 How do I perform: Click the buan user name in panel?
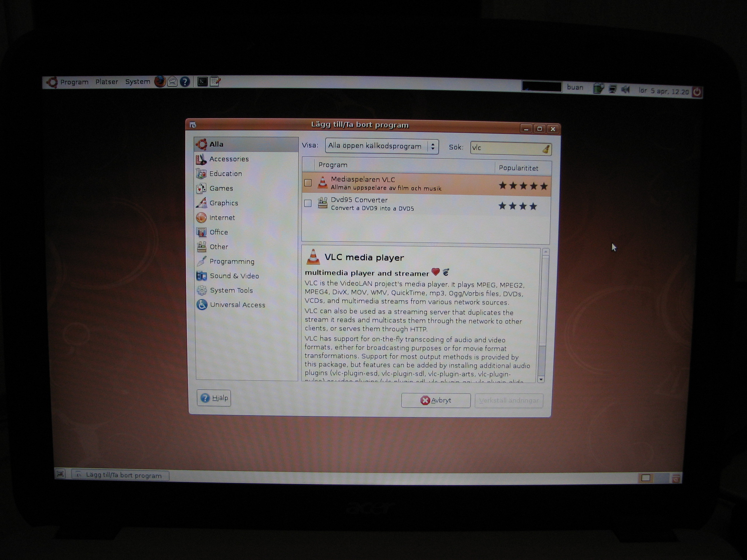pyautogui.click(x=575, y=87)
